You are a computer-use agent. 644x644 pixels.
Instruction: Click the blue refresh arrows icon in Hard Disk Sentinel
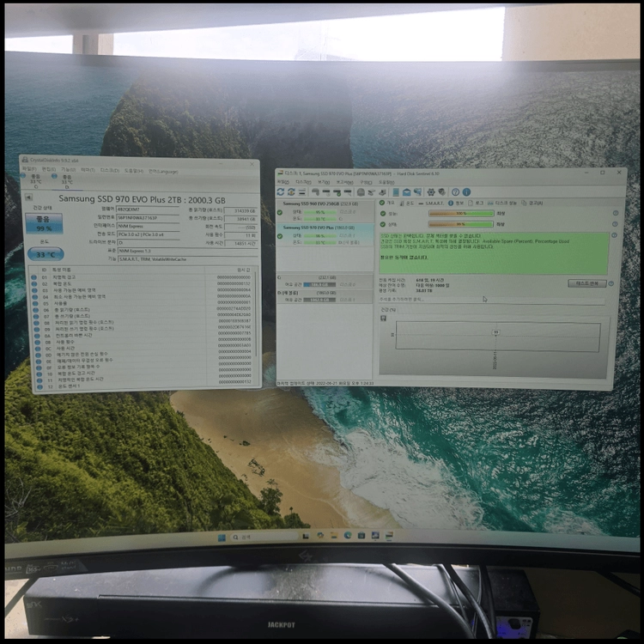[x=281, y=191]
